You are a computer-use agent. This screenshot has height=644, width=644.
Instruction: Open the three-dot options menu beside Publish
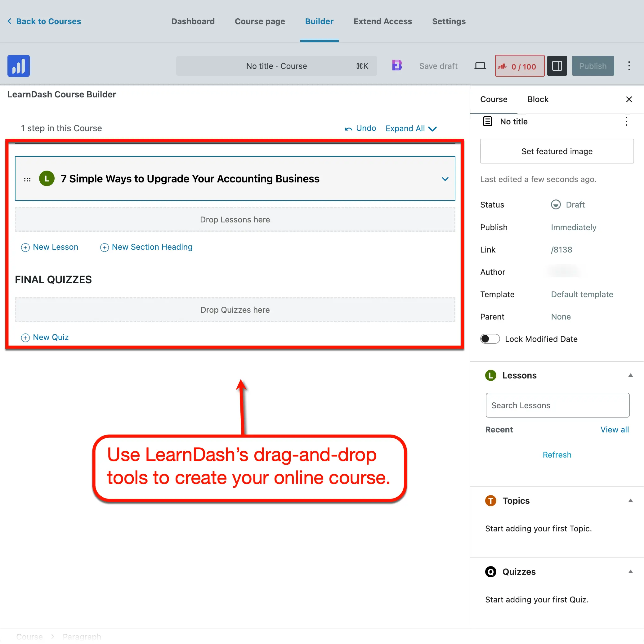pyautogui.click(x=629, y=66)
